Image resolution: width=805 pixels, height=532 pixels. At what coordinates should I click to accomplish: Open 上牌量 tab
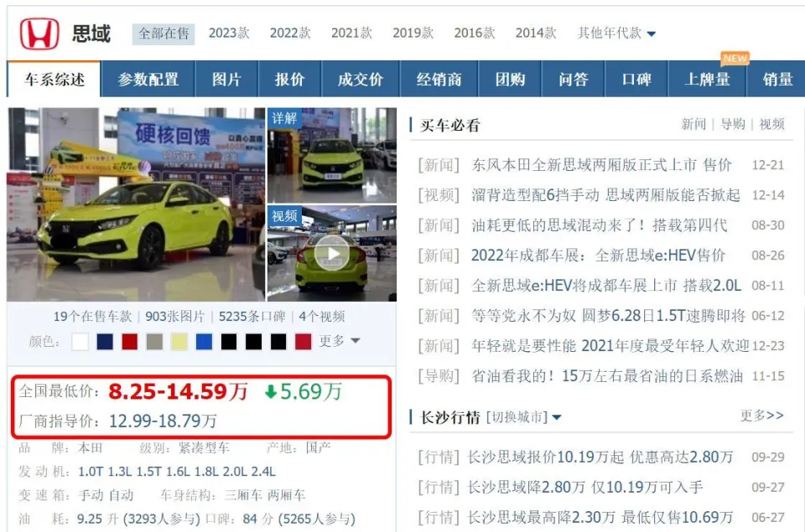pos(707,80)
